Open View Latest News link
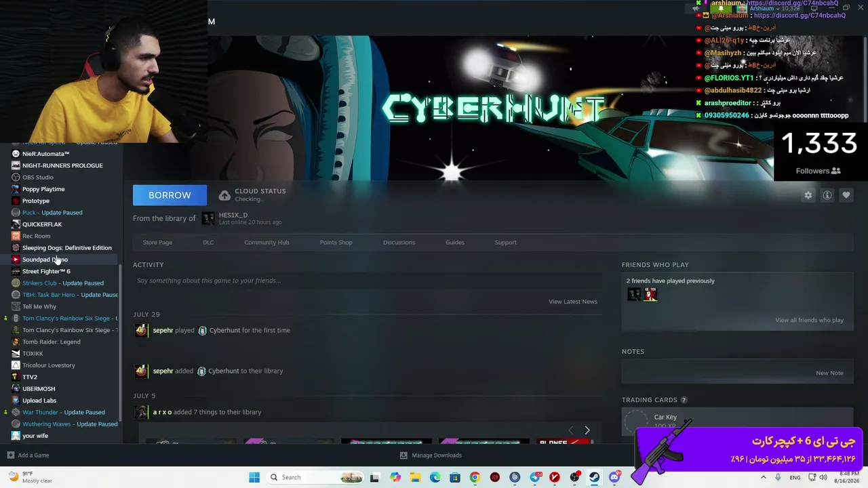The height and width of the screenshot is (488, 868). click(573, 302)
